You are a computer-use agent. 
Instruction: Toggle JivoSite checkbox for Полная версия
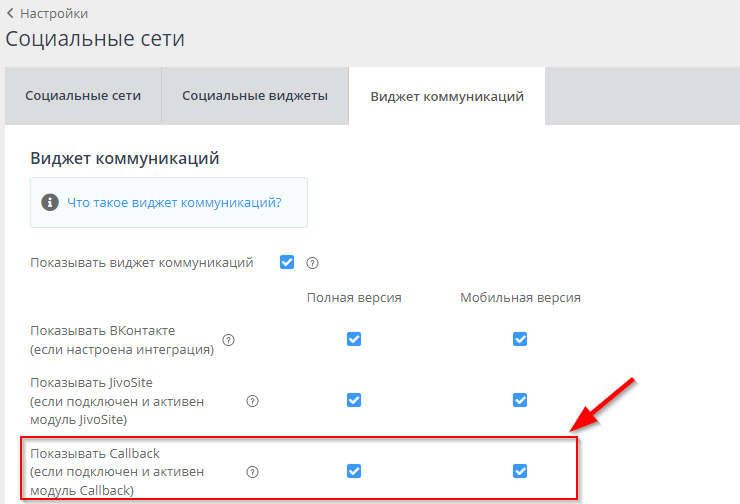click(354, 400)
